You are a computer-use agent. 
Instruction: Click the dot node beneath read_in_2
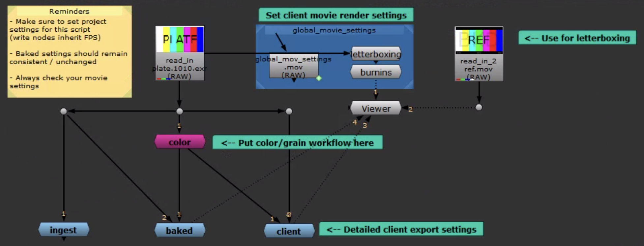point(479,108)
